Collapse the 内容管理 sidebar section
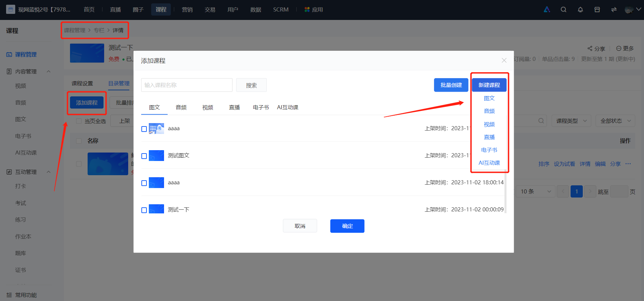Viewport: 644px width, 301px height. pos(48,71)
